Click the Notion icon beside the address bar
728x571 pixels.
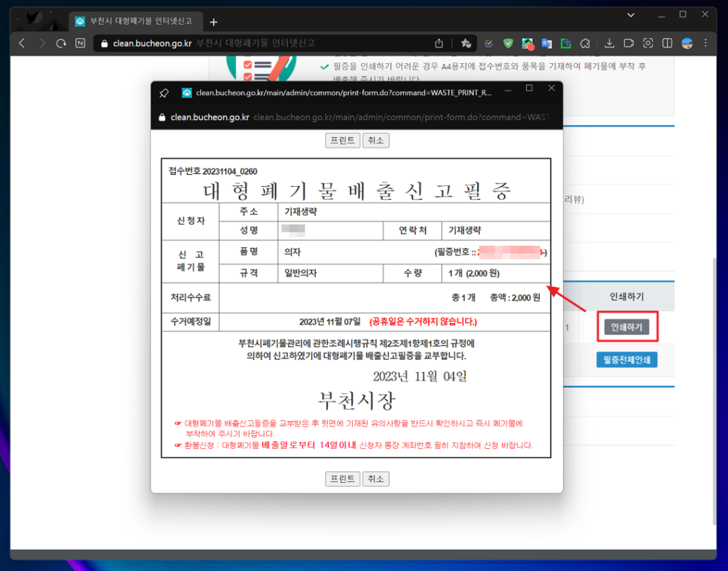[x=81, y=43]
